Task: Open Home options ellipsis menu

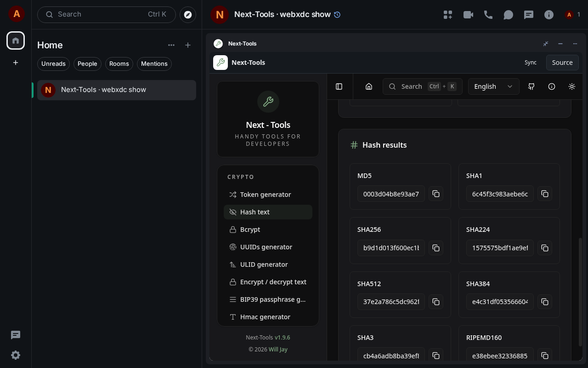Action: (x=171, y=45)
